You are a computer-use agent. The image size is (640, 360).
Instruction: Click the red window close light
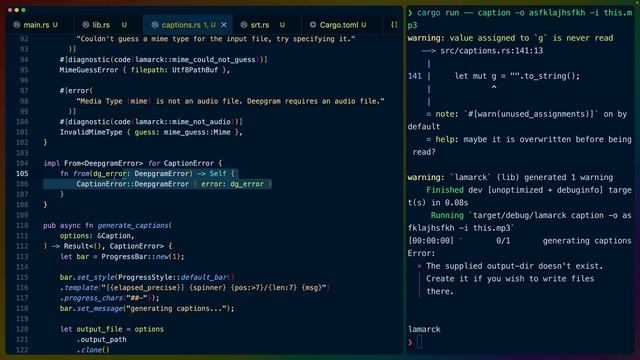(10, 10)
